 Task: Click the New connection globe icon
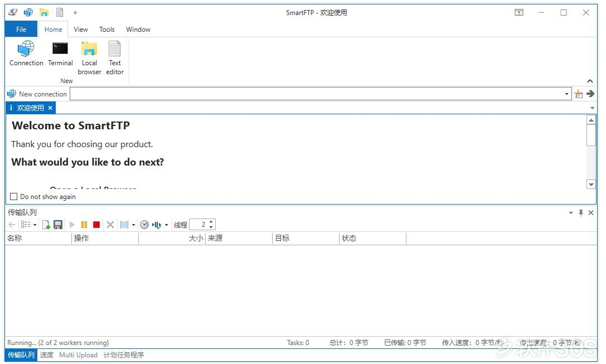click(x=12, y=94)
